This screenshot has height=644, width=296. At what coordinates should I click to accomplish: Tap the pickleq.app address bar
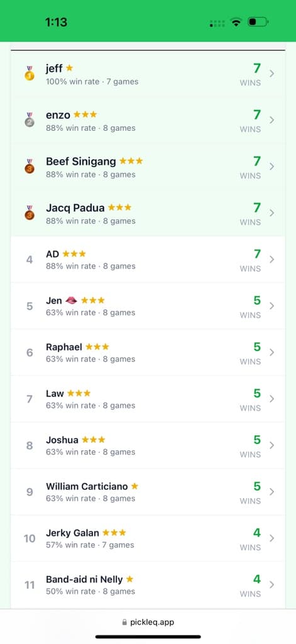tap(148, 622)
